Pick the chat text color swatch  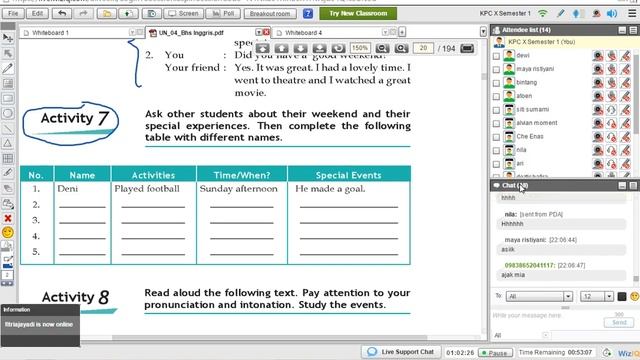click(x=622, y=296)
